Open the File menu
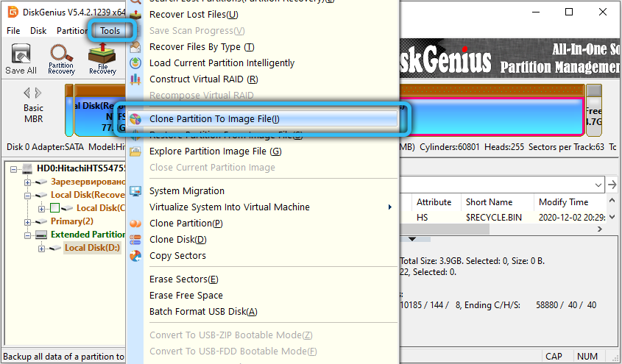The width and height of the screenshot is (622, 364). [x=13, y=31]
